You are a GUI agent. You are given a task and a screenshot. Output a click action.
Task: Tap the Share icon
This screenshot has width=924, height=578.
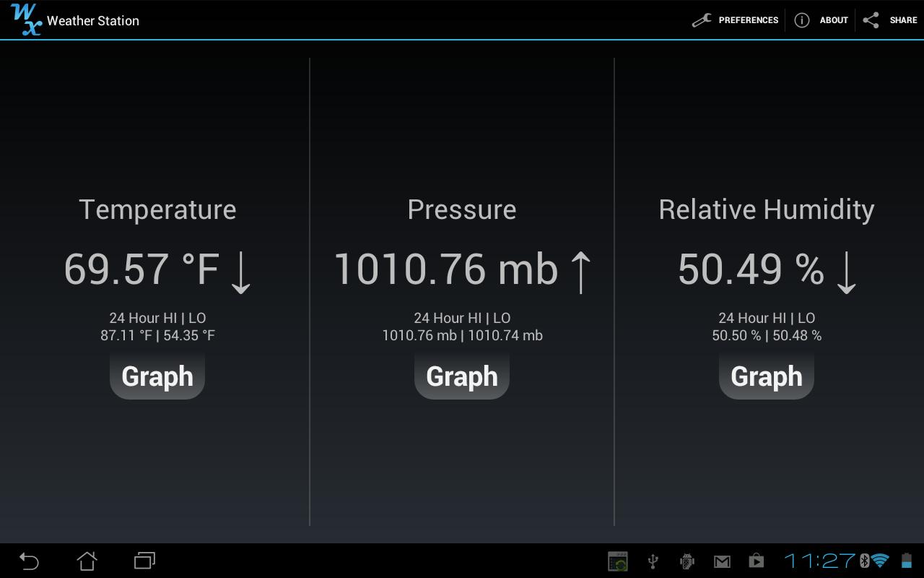(871, 20)
